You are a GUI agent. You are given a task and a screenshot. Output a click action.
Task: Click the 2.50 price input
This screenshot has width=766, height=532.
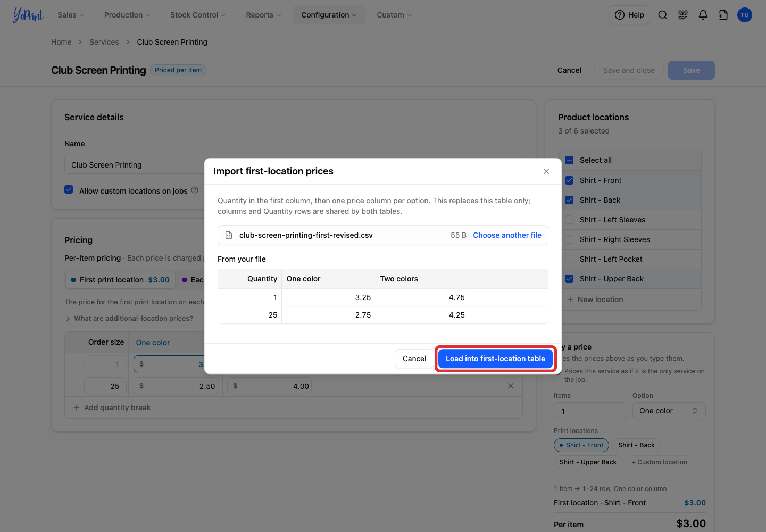(x=177, y=386)
